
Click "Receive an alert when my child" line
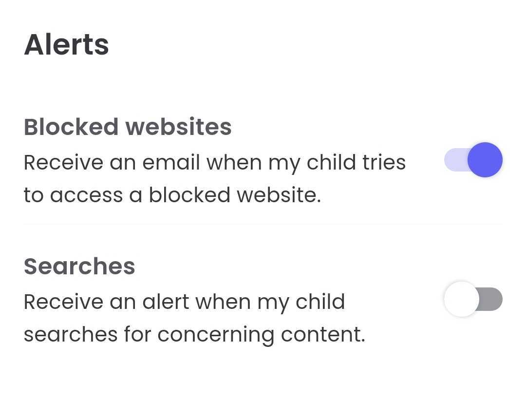point(184,302)
